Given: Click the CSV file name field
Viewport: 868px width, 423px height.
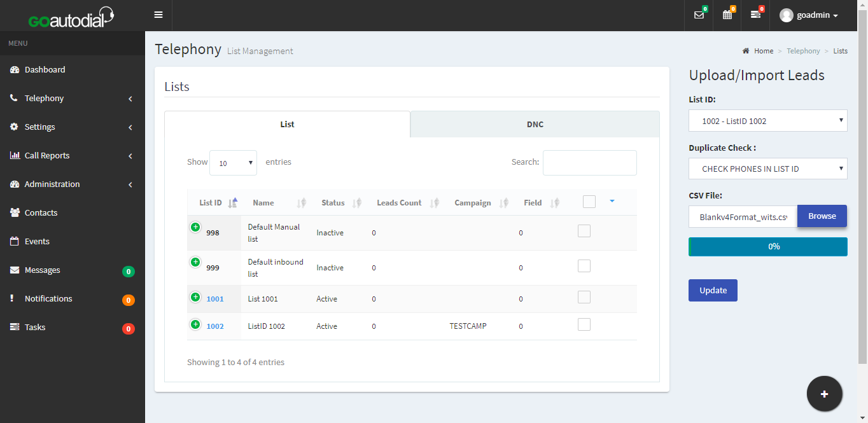Looking at the screenshot, I should coord(743,216).
